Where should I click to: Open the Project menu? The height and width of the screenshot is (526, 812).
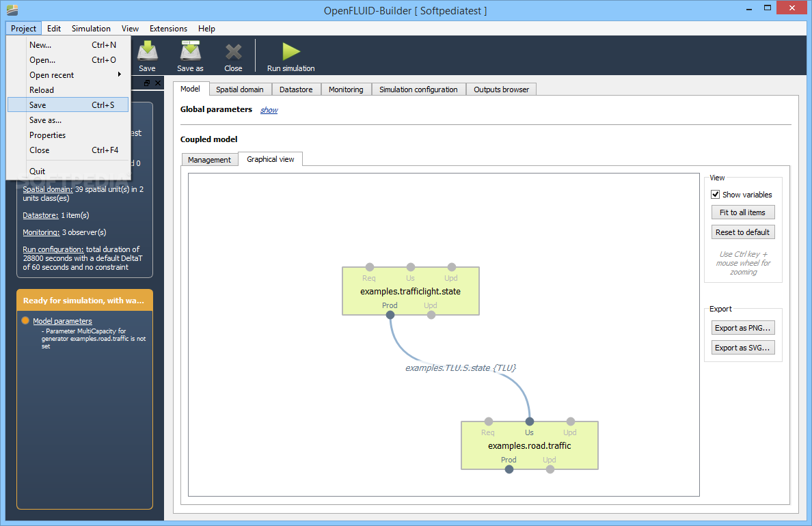click(23, 29)
